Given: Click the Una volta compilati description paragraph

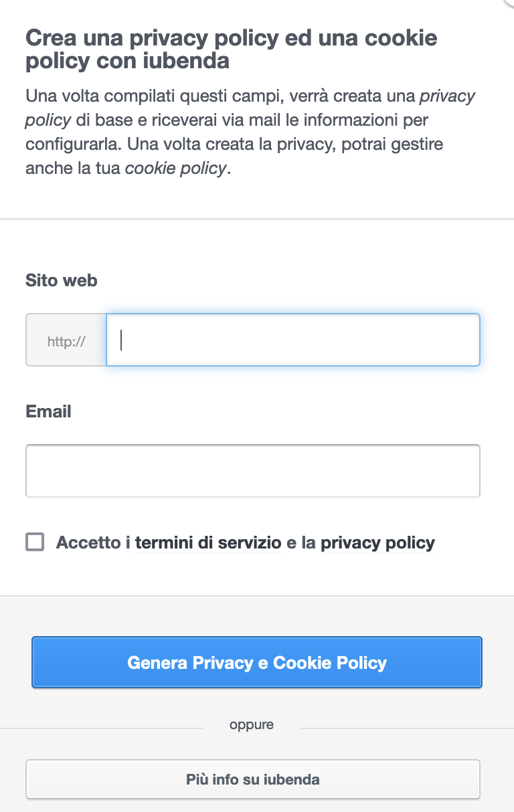Looking at the screenshot, I should pyautogui.click(x=248, y=132).
